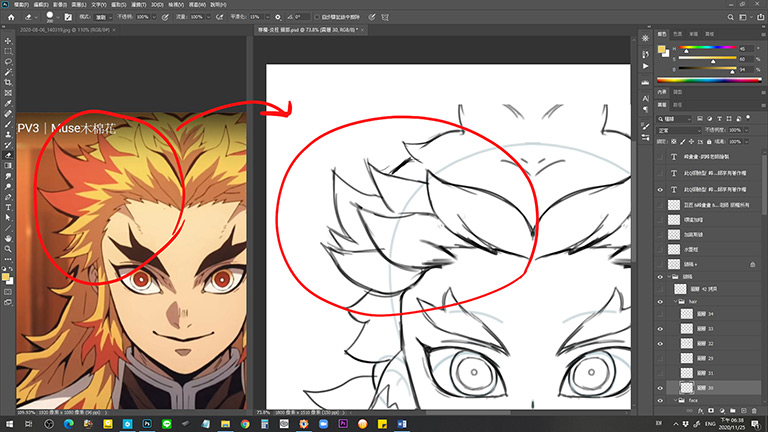Viewport: 768px width, 432px height.
Task: Select the Horizontal Type tool
Action: (8, 207)
